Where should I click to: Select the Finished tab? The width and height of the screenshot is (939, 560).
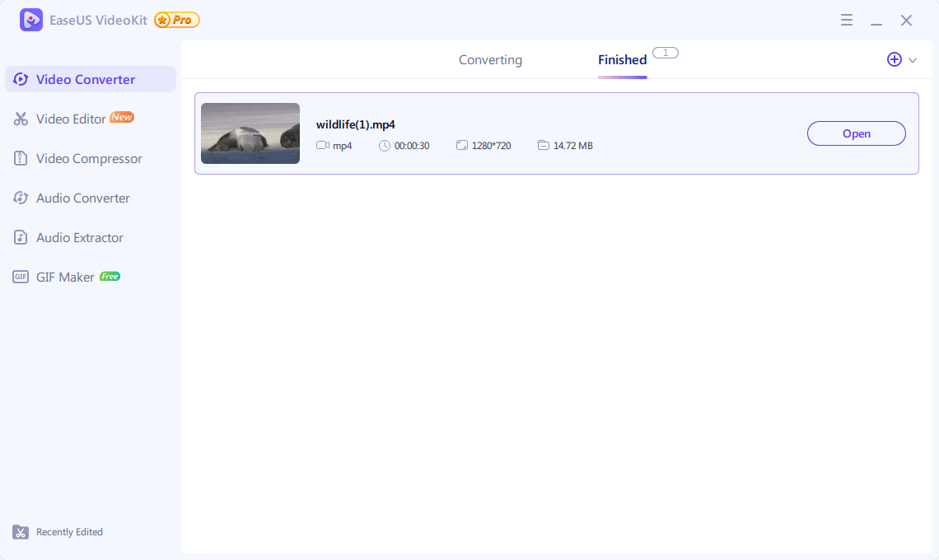click(x=622, y=60)
